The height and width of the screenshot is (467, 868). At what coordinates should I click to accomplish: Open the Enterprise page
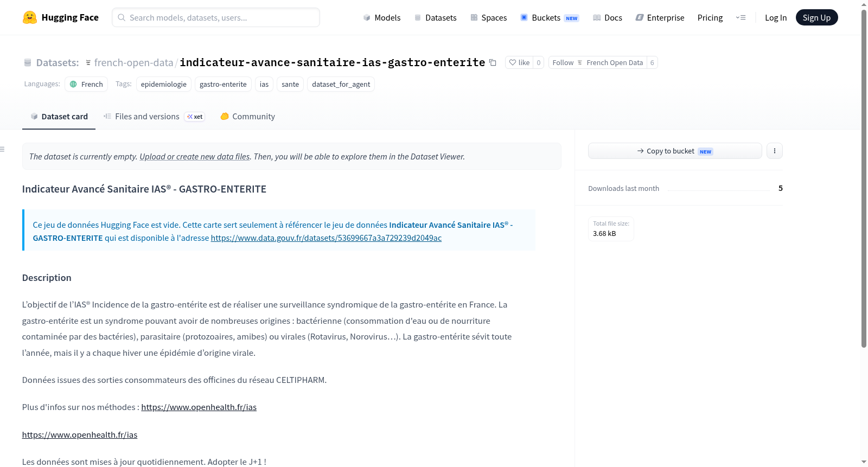coord(660,17)
